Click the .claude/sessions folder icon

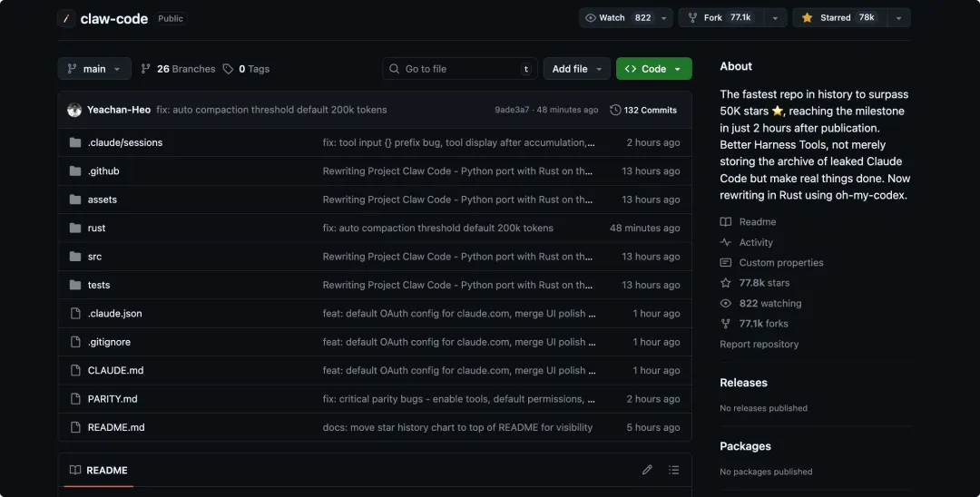click(x=75, y=142)
